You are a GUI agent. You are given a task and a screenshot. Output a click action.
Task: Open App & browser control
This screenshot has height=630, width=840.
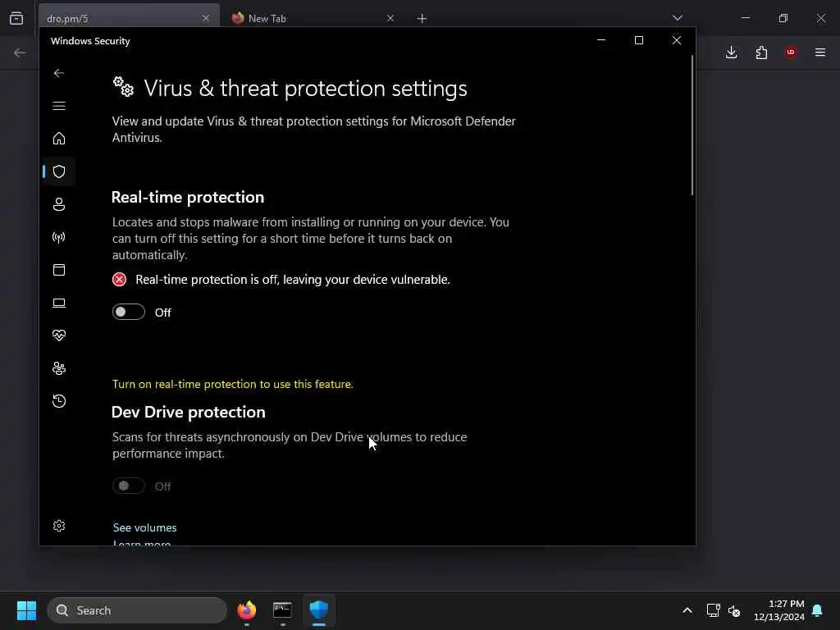[x=59, y=270]
